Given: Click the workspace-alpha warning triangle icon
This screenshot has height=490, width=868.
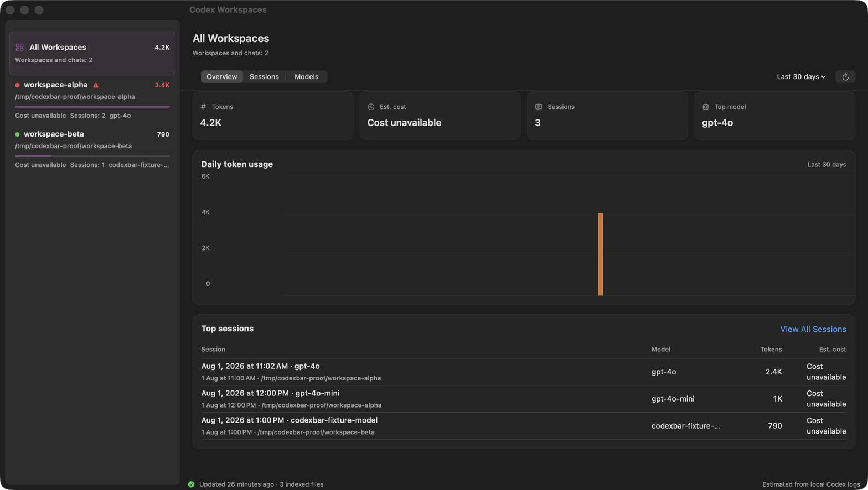Looking at the screenshot, I should [x=96, y=85].
